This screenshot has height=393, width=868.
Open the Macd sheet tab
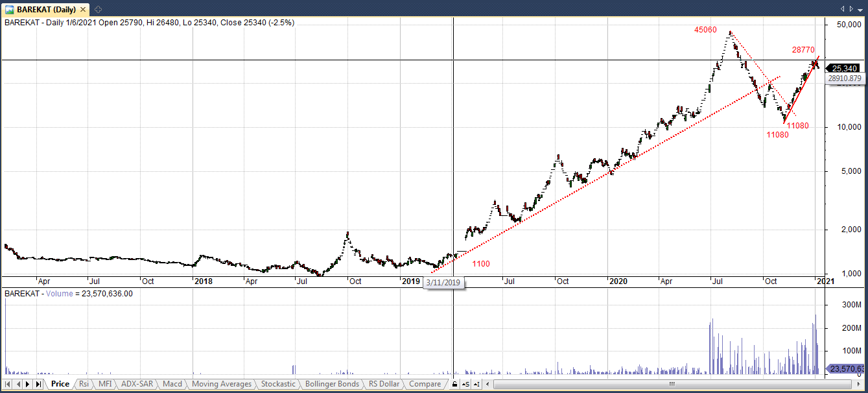172,384
